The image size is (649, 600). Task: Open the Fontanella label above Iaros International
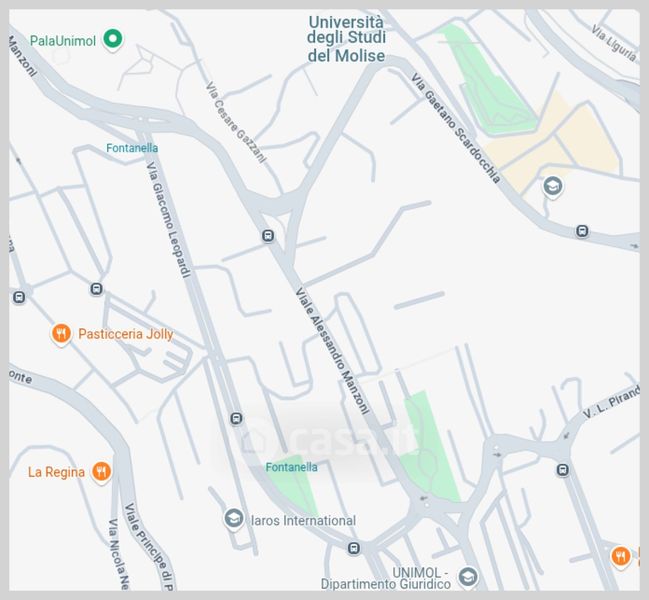pos(291,467)
